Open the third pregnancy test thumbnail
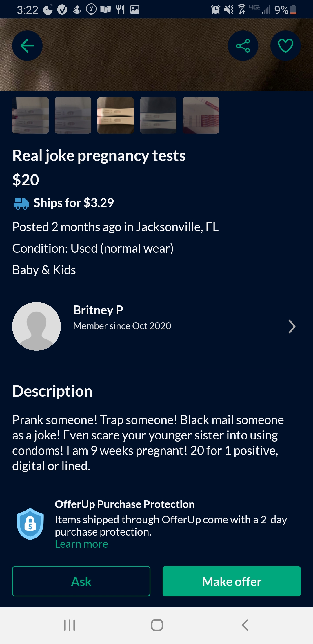This screenshot has width=313, height=644. 116,115
